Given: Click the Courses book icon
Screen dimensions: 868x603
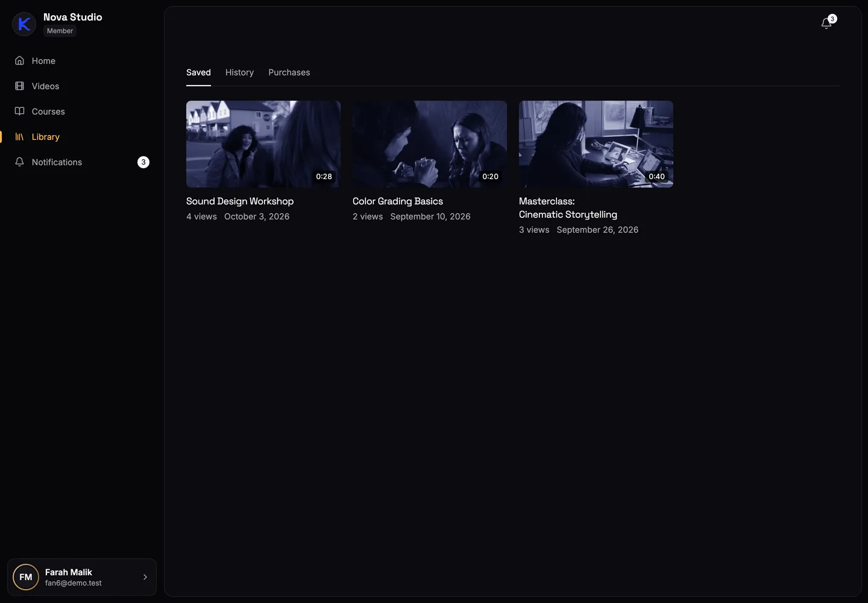Looking at the screenshot, I should tap(19, 112).
